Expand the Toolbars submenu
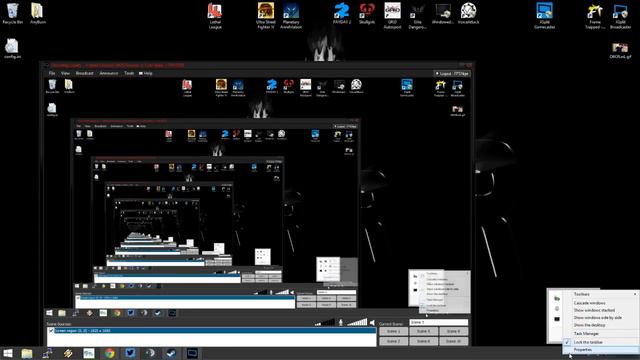The height and width of the screenshot is (360, 640). pyautogui.click(x=600, y=294)
